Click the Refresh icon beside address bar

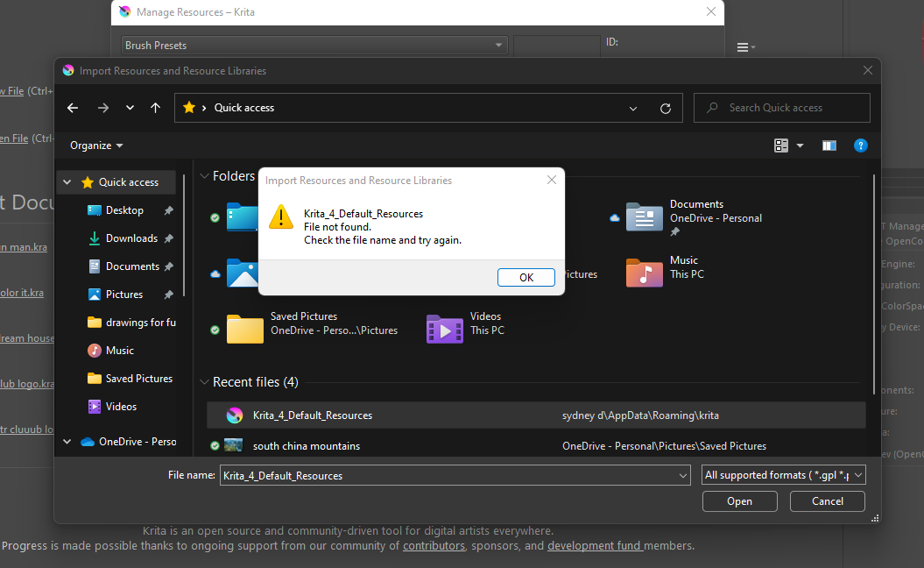666,108
